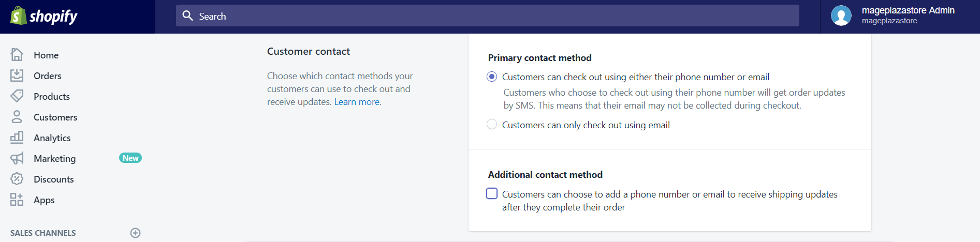This screenshot has width=980, height=242.
Task: Enable additional contact method checkbox
Action: point(492,193)
